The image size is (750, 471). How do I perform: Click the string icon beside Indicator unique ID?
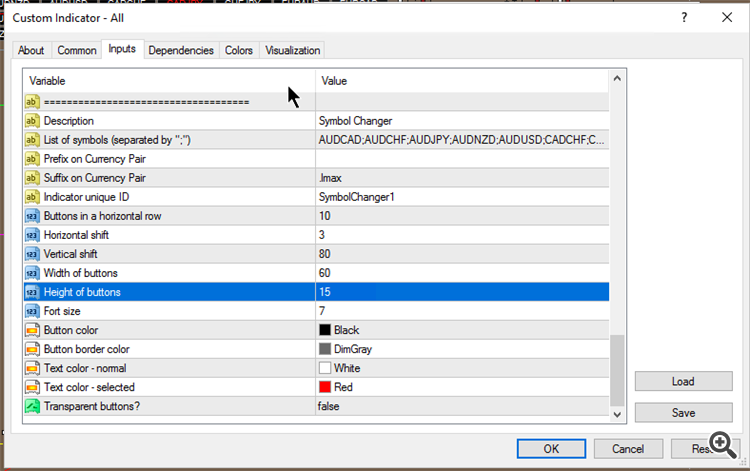pyautogui.click(x=32, y=197)
